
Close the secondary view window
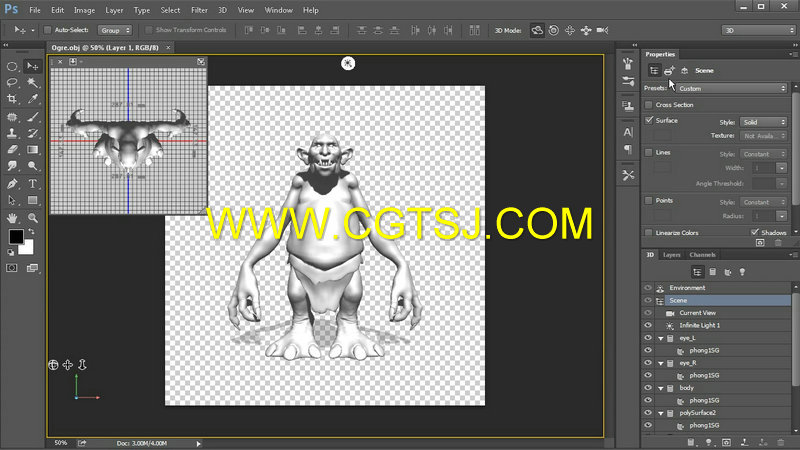coord(60,62)
